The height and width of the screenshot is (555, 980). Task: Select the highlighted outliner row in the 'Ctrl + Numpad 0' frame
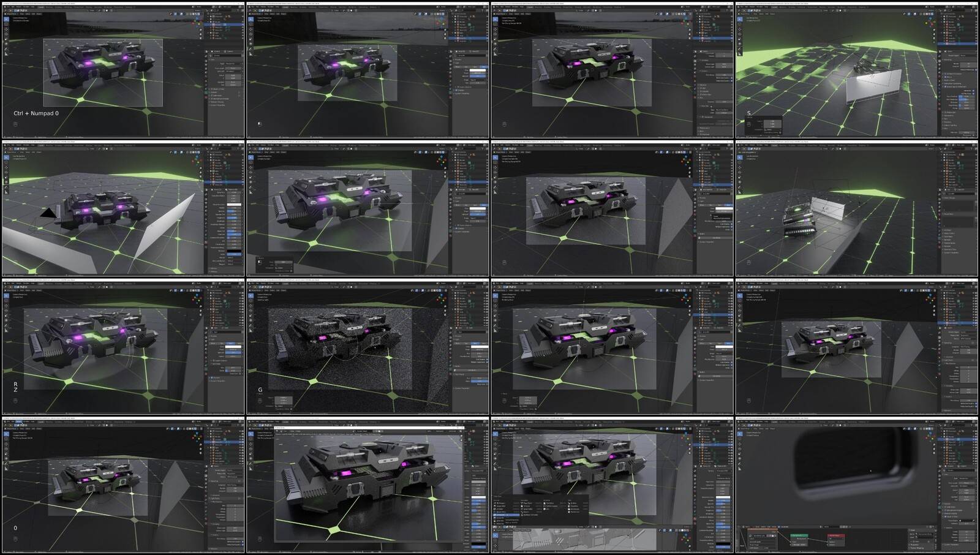coord(225,25)
